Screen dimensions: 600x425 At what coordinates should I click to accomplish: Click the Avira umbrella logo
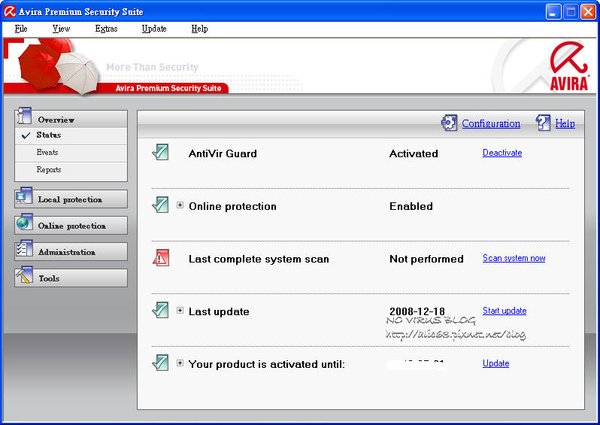[569, 67]
